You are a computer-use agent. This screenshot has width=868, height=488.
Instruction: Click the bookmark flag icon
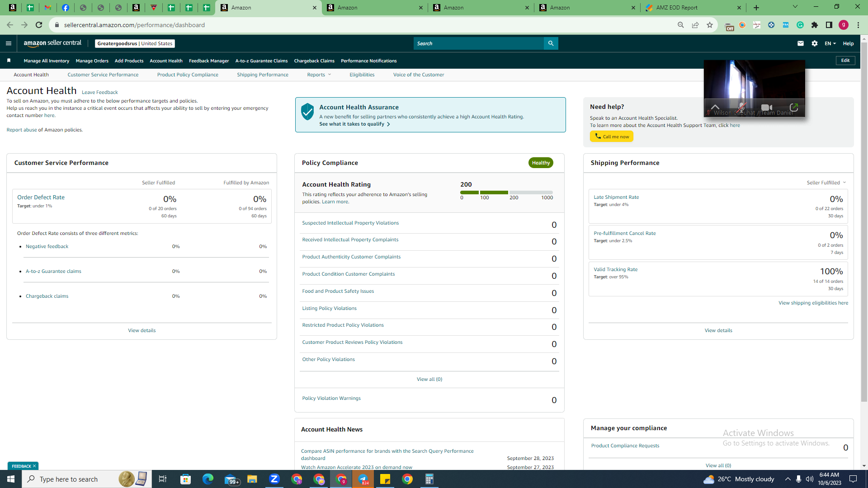[x=9, y=61]
